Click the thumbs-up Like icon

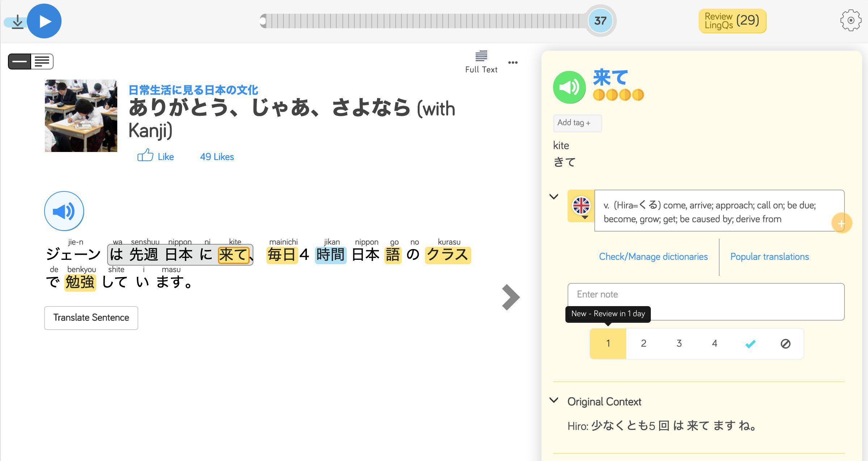click(x=145, y=156)
